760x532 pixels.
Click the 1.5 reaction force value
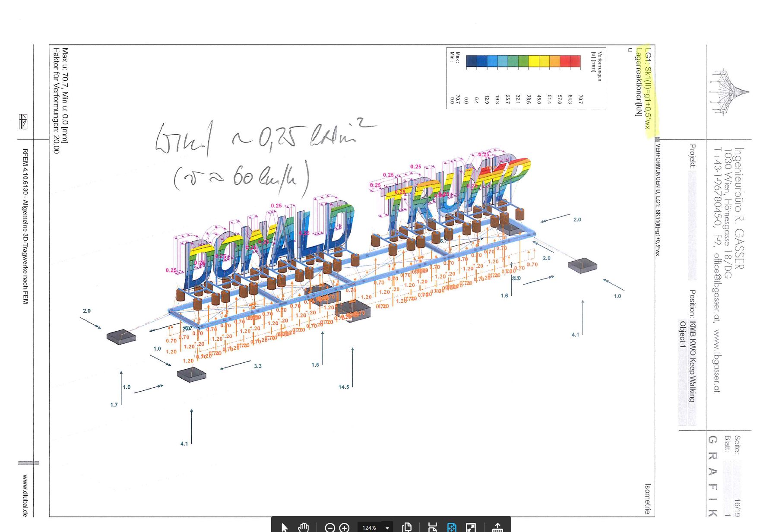(x=315, y=365)
